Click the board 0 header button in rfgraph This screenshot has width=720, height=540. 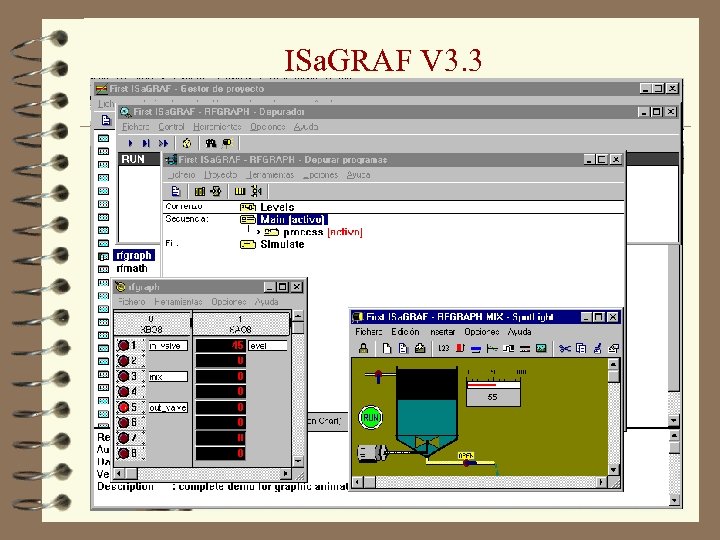pos(152,324)
